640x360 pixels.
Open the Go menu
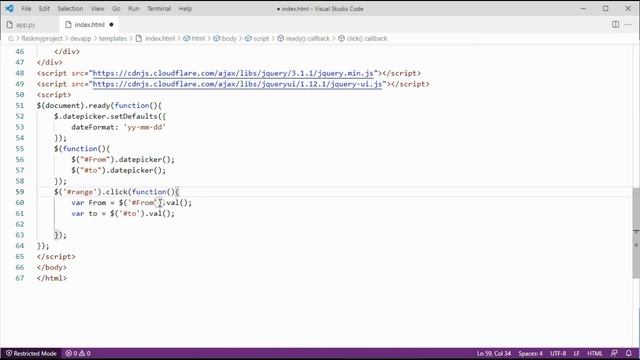coord(116,9)
